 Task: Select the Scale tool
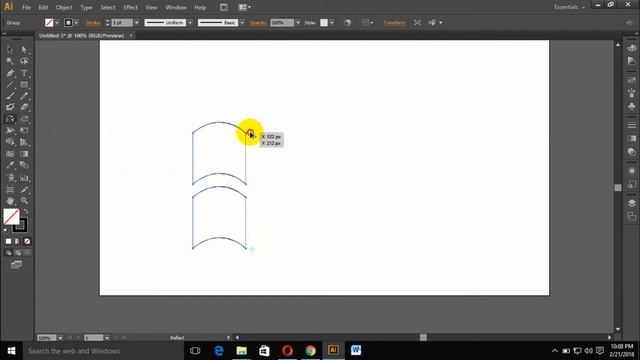pos(24,119)
